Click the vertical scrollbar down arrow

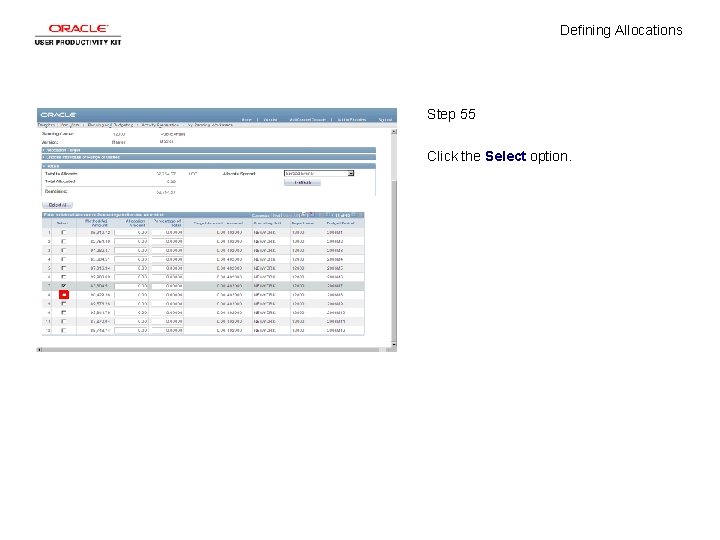click(x=394, y=344)
